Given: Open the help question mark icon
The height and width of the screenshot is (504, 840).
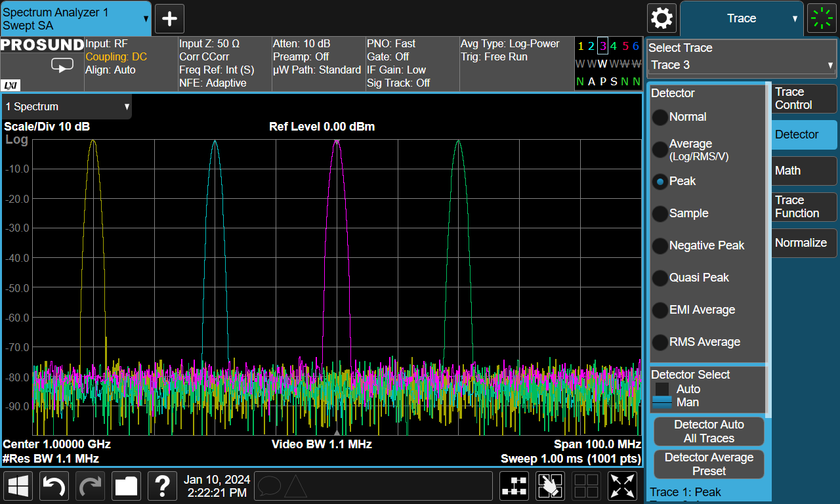Looking at the screenshot, I should [162, 486].
